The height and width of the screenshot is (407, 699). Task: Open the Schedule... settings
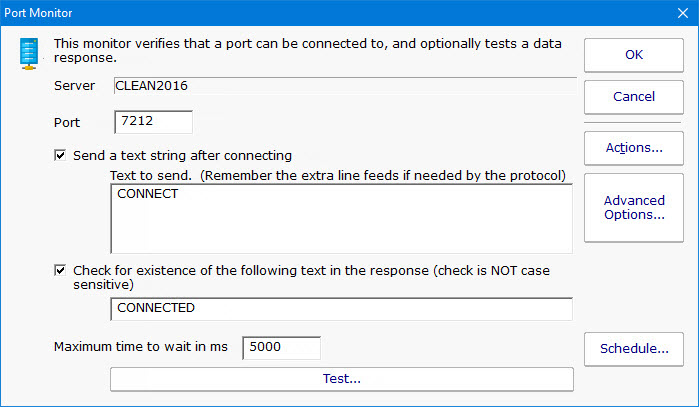pos(633,349)
